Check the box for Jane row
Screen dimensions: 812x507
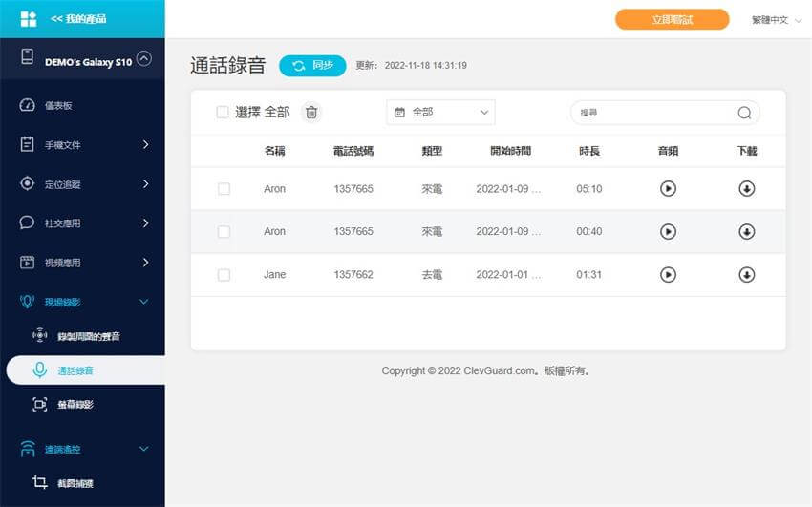coord(224,275)
